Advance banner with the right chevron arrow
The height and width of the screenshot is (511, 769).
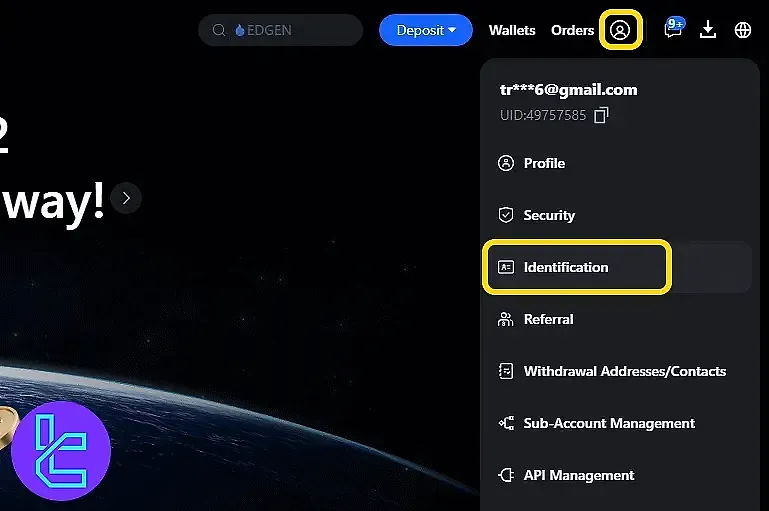pos(126,198)
